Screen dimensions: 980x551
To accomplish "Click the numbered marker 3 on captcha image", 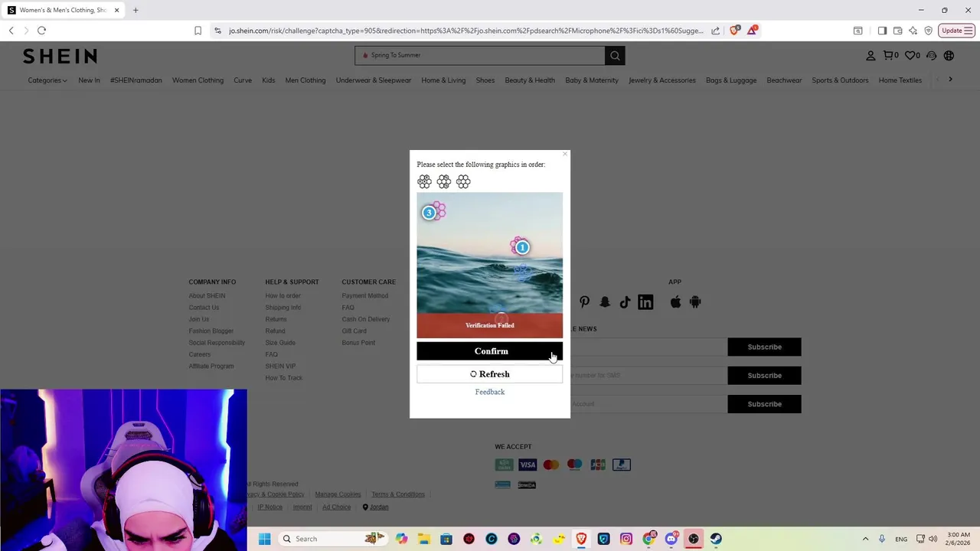I will click(429, 213).
